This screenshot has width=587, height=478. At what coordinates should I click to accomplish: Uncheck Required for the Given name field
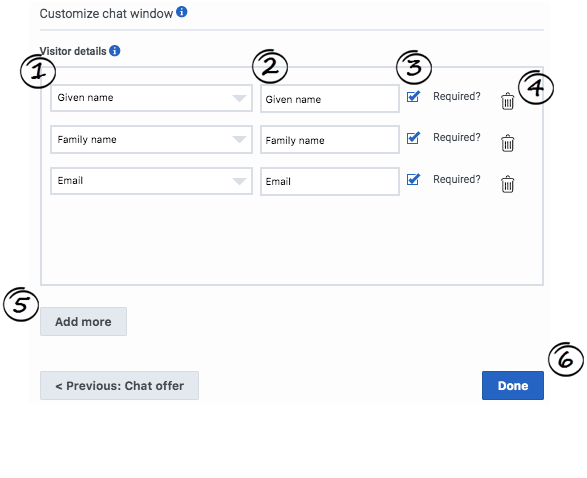[x=413, y=97]
